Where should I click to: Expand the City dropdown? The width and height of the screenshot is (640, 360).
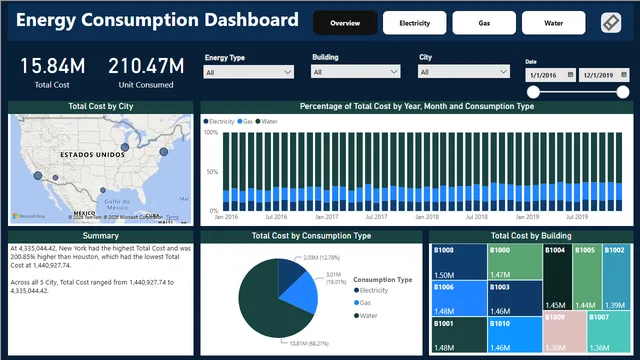click(x=464, y=72)
